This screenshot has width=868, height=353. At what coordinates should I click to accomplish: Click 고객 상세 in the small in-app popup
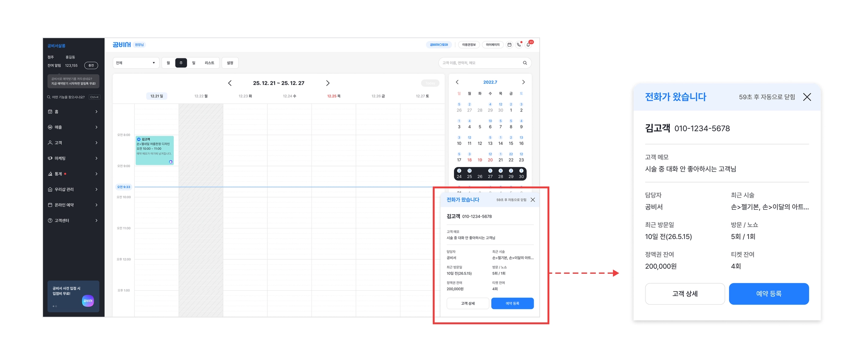(x=468, y=303)
